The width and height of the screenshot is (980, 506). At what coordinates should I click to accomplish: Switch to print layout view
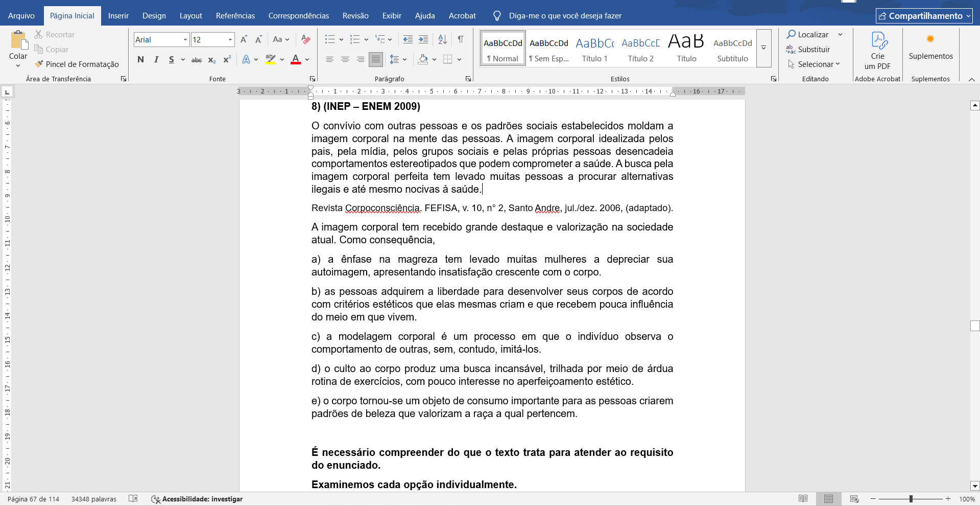point(828,499)
